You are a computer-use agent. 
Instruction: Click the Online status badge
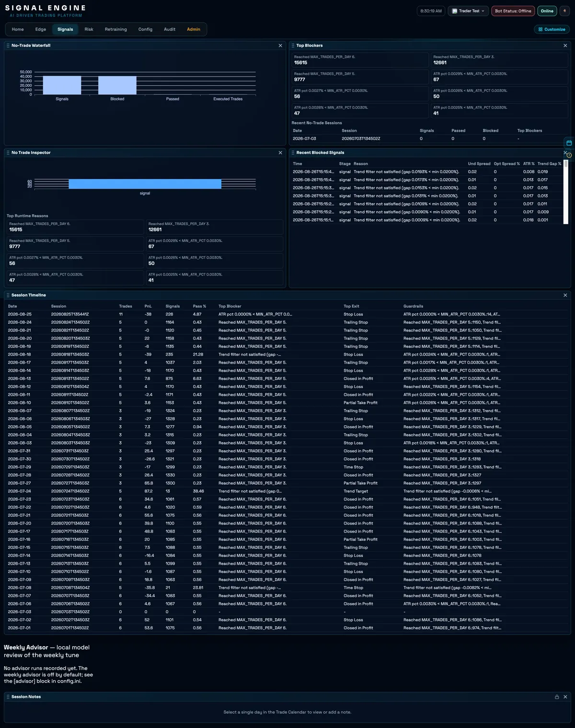pyautogui.click(x=547, y=11)
